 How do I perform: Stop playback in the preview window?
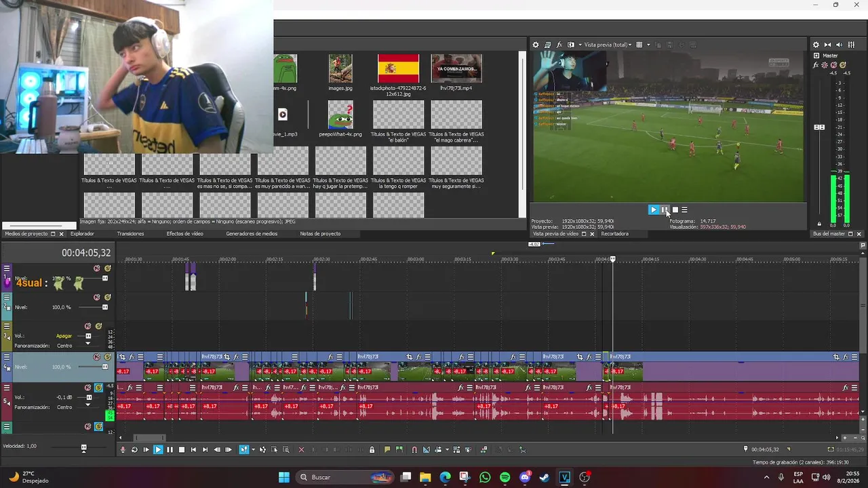click(675, 210)
